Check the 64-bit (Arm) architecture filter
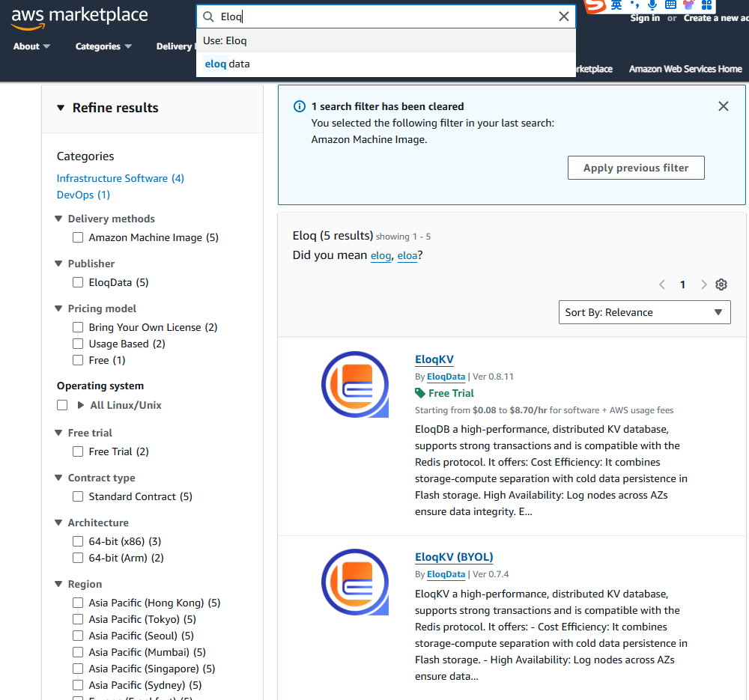The width and height of the screenshot is (749, 700). pos(78,558)
